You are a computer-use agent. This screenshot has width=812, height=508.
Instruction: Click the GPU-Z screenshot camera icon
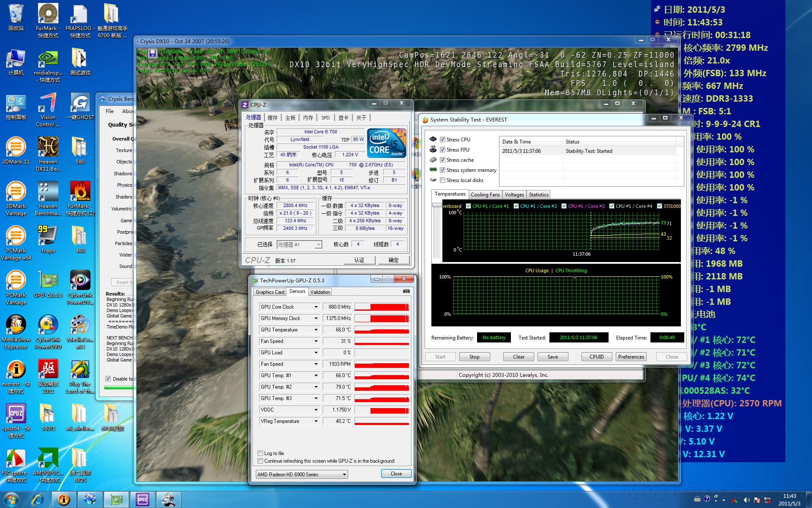pyautogui.click(x=406, y=291)
